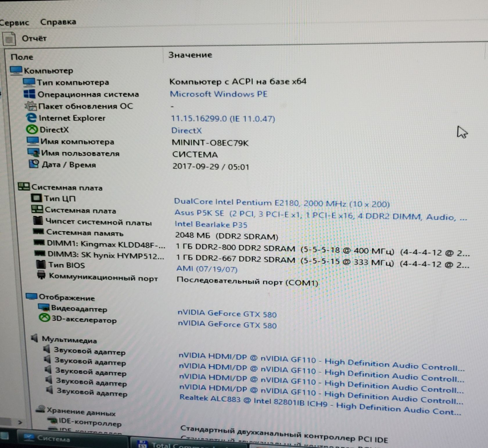This screenshot has height=448, width=488.
Task: Click the Хранение данных section icon
Action: [40, 409]
